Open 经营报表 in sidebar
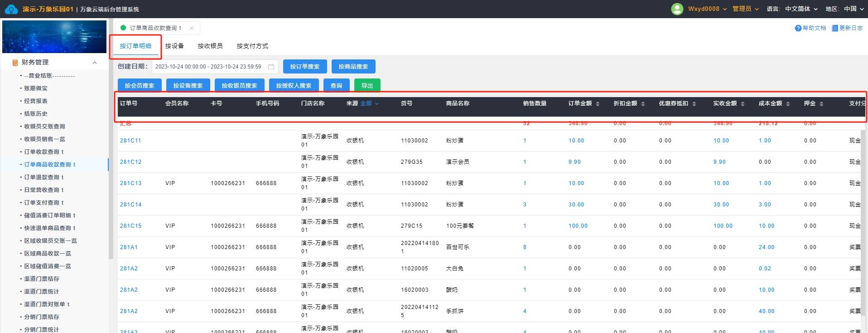The image size is (868, 333). point(36,101)
